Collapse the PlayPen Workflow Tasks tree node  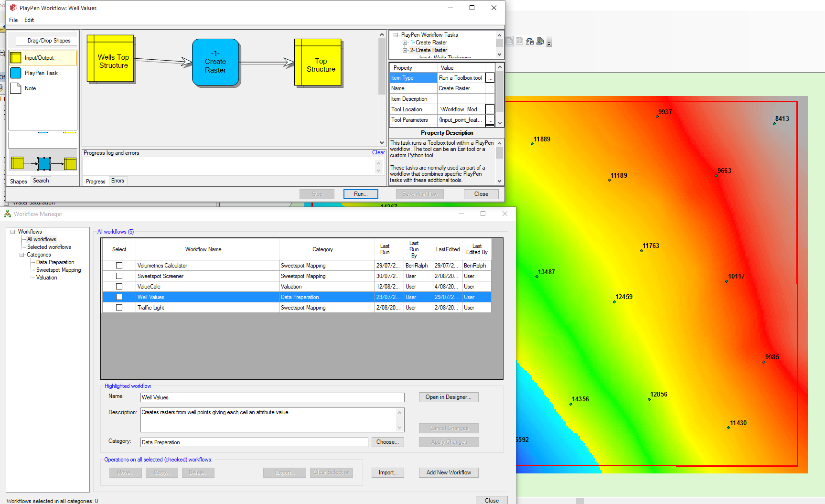(396, 35)
